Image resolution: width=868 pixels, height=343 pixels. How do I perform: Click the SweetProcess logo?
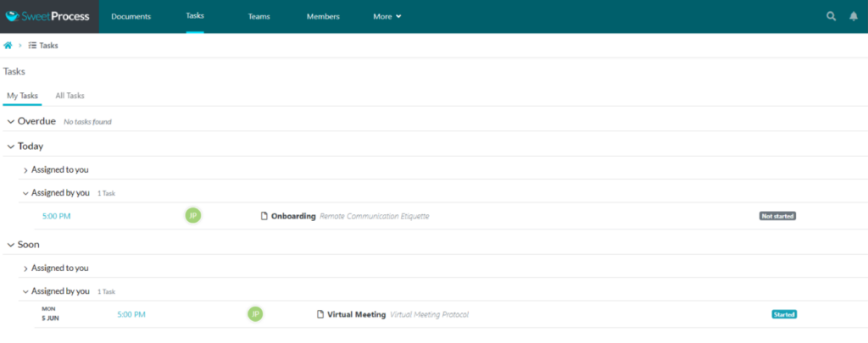(x=47, y=16)
